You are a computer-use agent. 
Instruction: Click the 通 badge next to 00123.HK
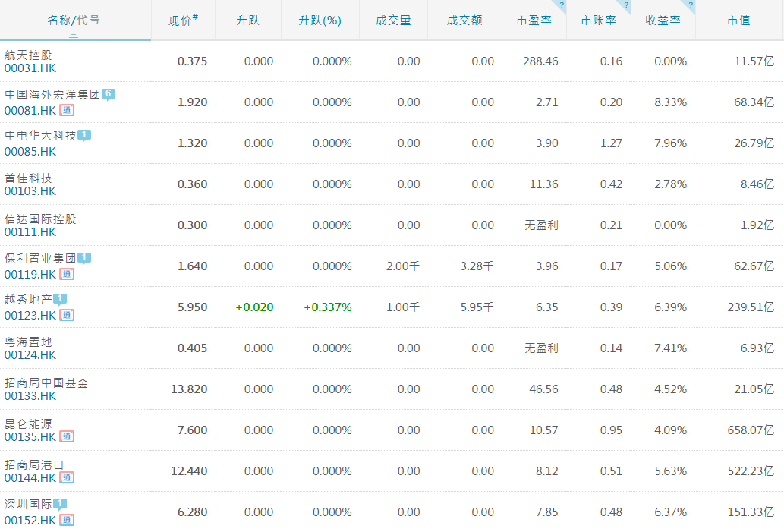tap(67, 316)
